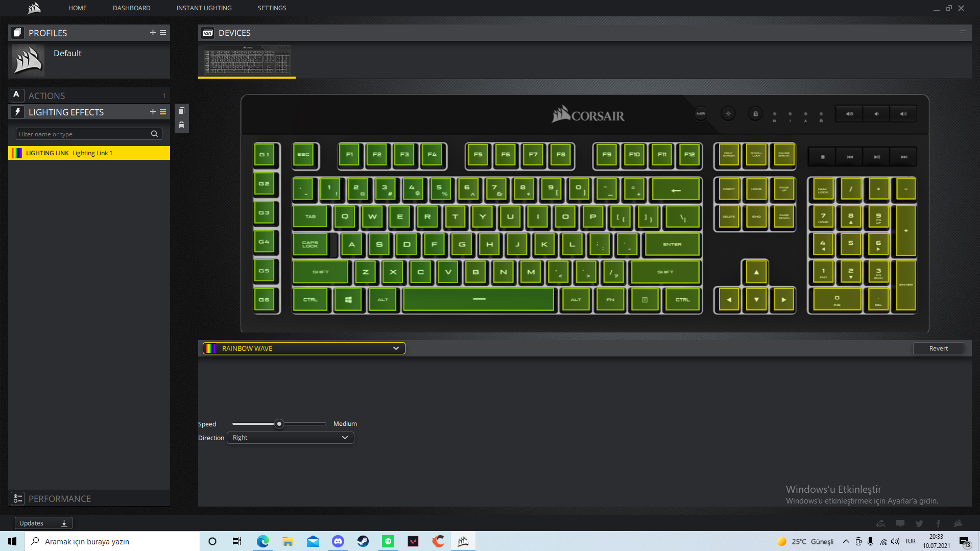Open the Profiles options menu icon
Image resolution: width=980 pixels, height=551 pixels.
pyautogui.click(x=163, y=33)
